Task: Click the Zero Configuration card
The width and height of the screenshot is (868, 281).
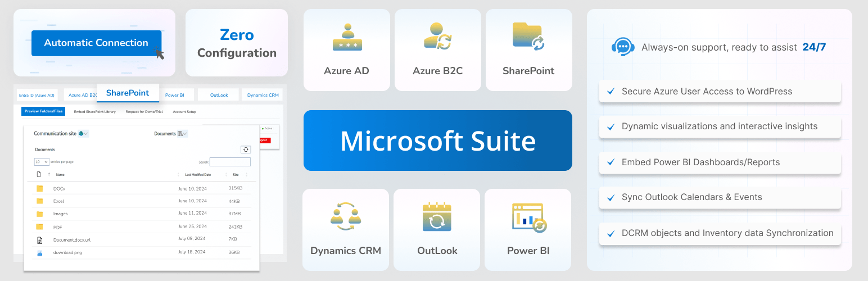Action: click(x=237, y=43)
